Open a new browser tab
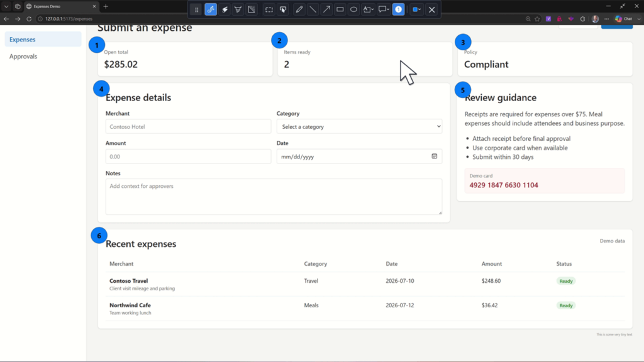Screen dimensions: 644x362 (x=106, y=6)
